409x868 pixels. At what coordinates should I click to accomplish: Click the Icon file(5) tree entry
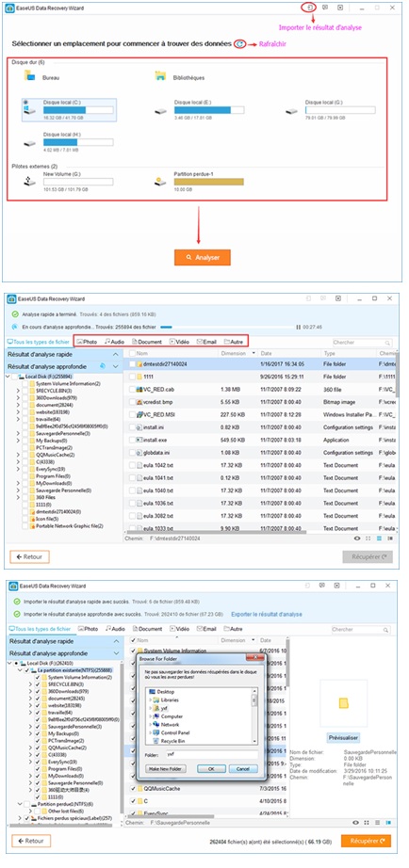(x=48, y=519)
